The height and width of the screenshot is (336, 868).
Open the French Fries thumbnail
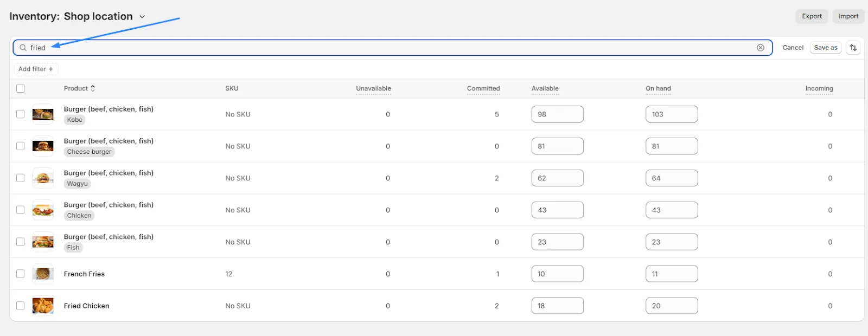click(43, 274)
